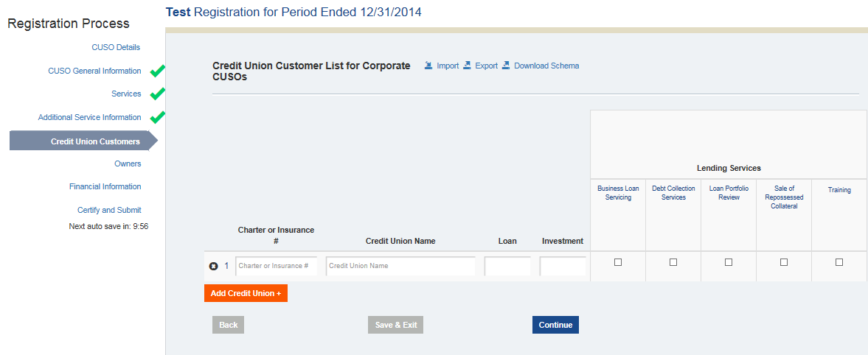Go to CUSO General Information step
This screenshot has height=355, width=868.
(x=94, y=71)
